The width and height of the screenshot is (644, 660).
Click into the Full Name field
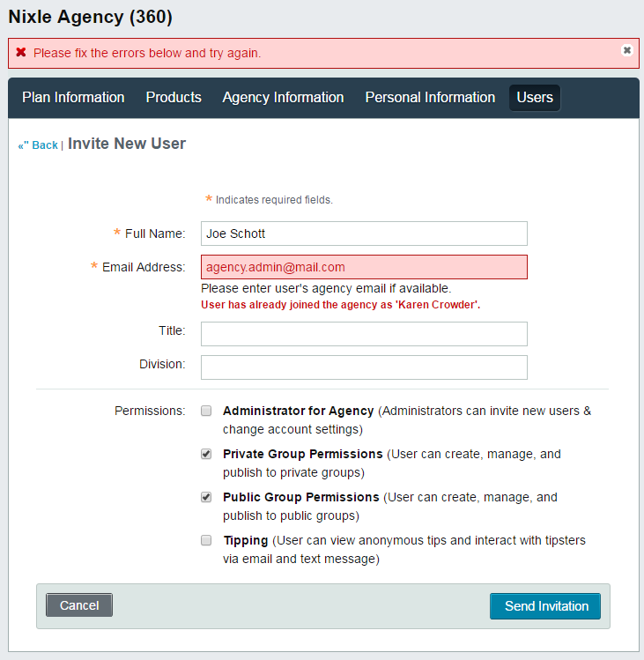coord(364,234)
